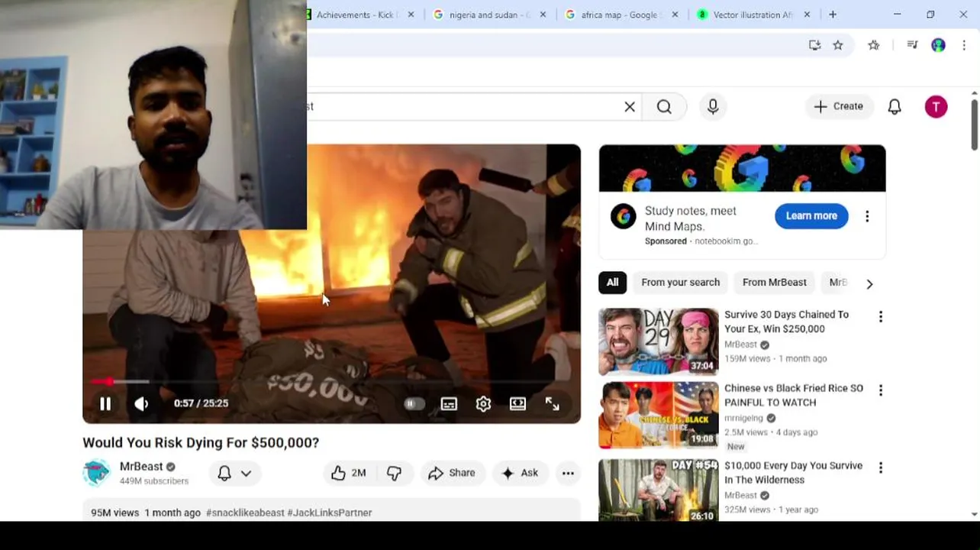Switch to Achievements - Kick browser tab
Screen dimensions: 980x550
[x=356, y=15]
